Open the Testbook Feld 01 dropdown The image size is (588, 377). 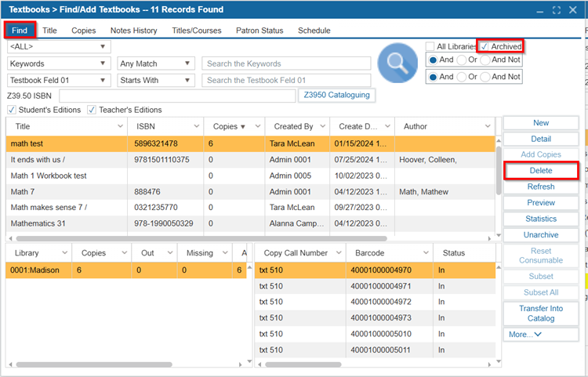pyautogui.click(x=59, y=80)
